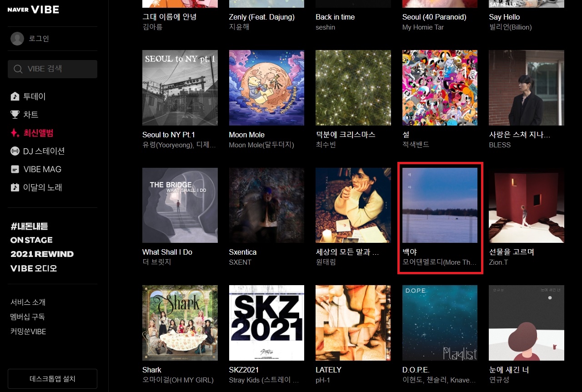Open the 서비스 소개 link
Image resolution: width=582 pixels, height=392 pixels.
pos(28,302)
